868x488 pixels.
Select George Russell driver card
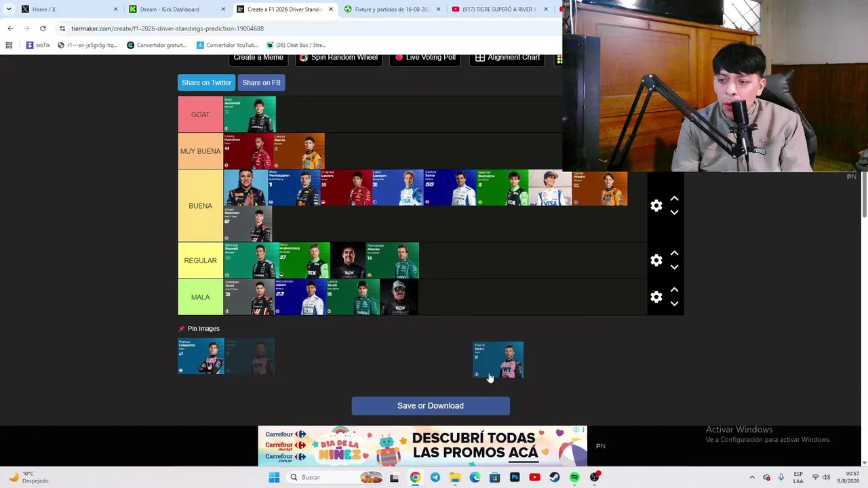(251, 260)
